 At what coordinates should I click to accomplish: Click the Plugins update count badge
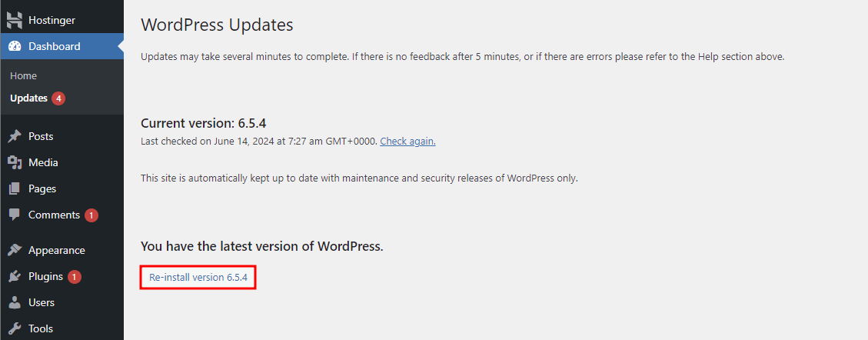[x=75, y=277]
